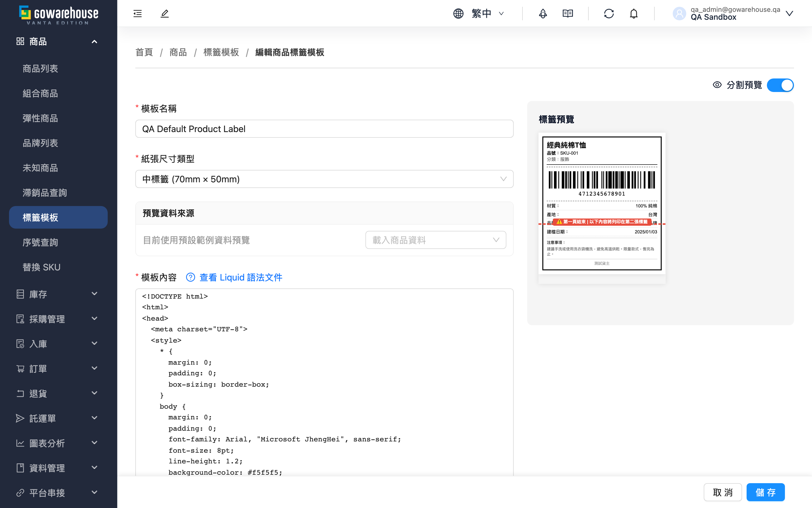Open 商品列表 in sidebar
The width and height of the screenshot is (812, 508).
tap(58, 69)
